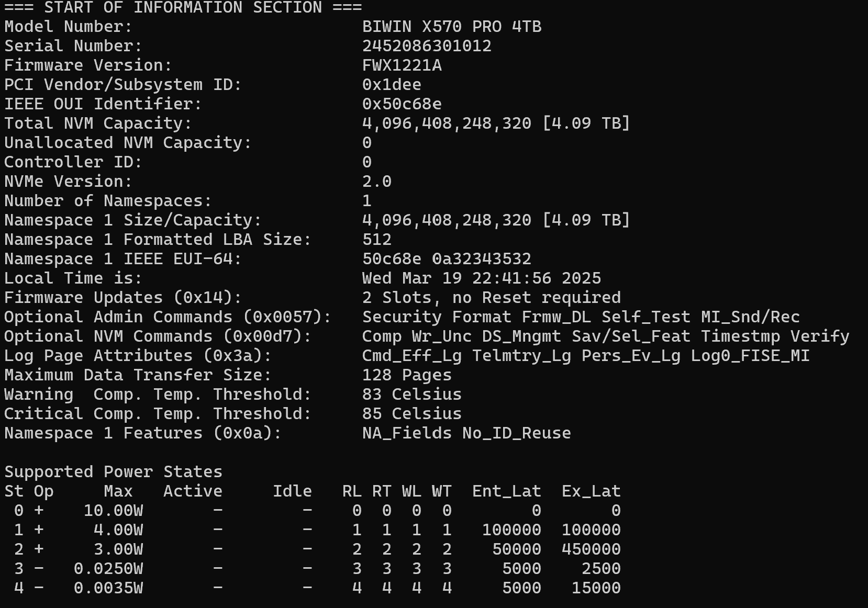This screenshot has height=608, width=868.
Task: Click the IEEE OUI value 0x50c68e
Action: tap(402, 104)
